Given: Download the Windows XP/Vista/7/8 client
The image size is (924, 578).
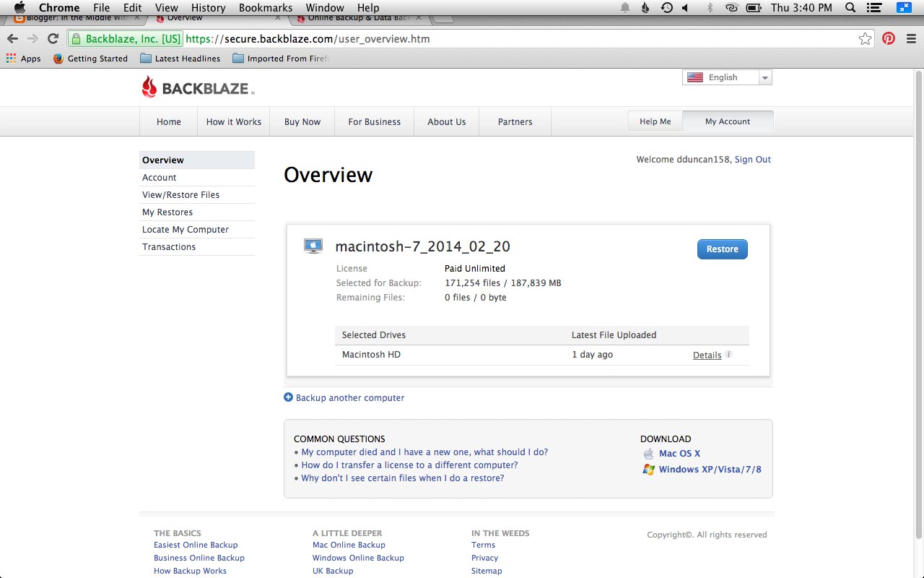Looking at the screenshot, I should coord(710,470).
